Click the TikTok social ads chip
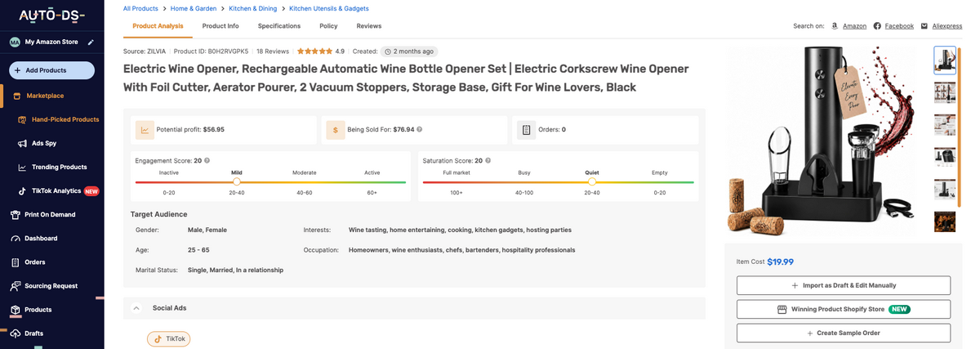 (168, 338)
